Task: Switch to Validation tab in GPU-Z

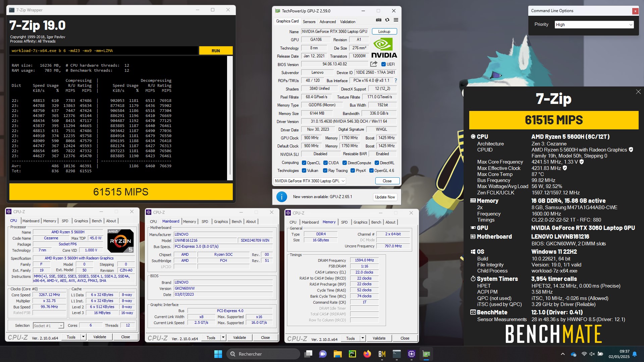Action: [347, 22]
